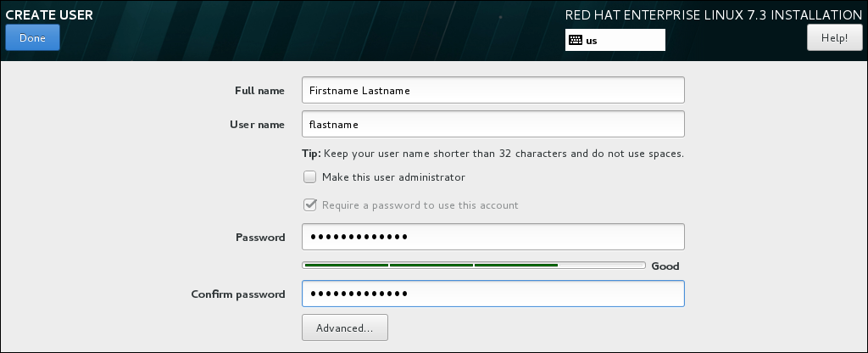Click the keyboard icon in layout indicator

coord(576,40)
